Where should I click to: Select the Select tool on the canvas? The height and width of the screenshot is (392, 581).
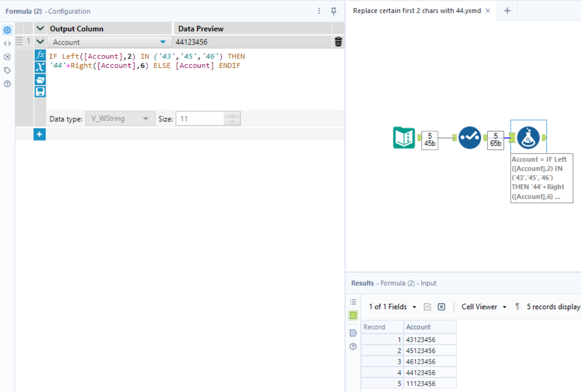click(x=470, y=137)
